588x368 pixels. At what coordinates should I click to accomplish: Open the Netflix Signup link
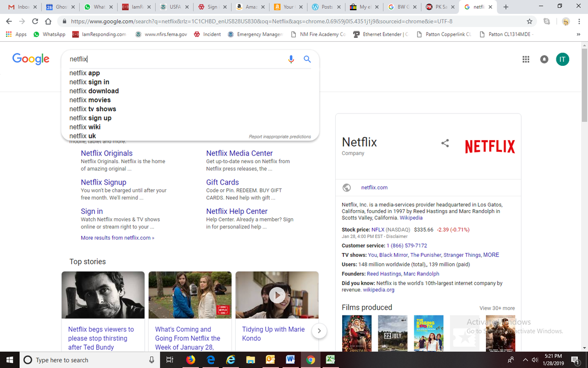pos(104,182)
